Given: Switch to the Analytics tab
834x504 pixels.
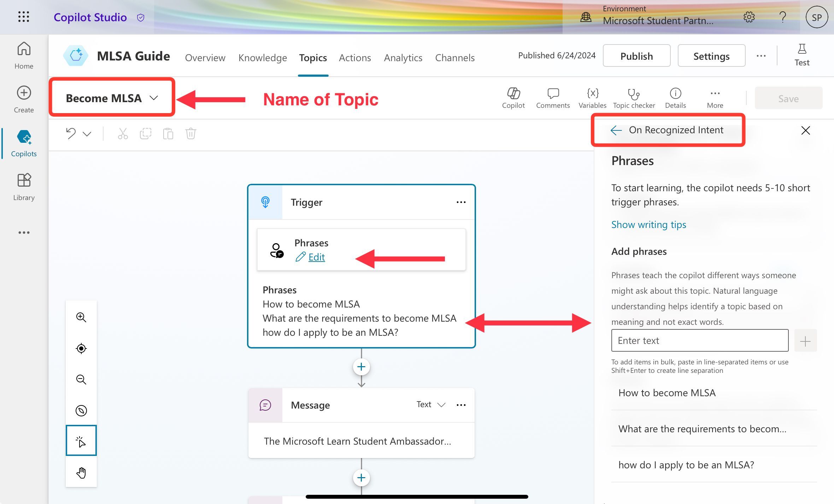Looking at the screenshot, I should pyautogui.click(x=403, y=58).
